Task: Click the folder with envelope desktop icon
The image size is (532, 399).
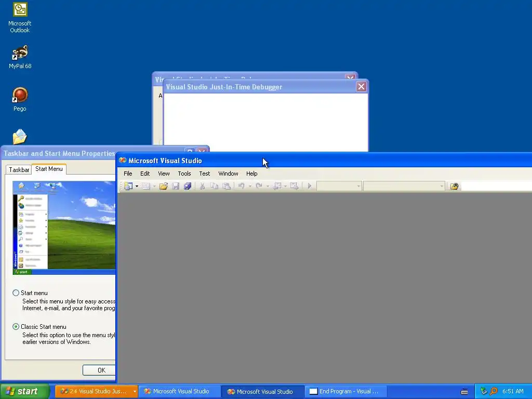Action: [x=20, y=137]
